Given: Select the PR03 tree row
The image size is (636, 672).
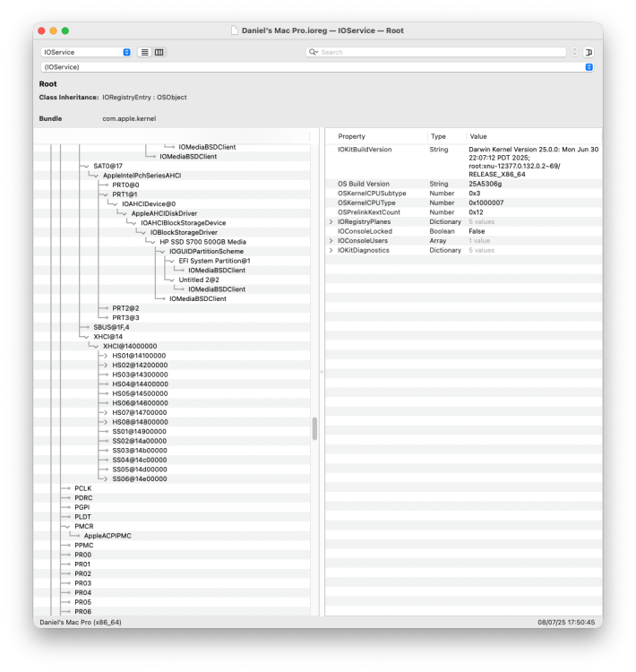Looking at the screenshot, I should 172,583.
